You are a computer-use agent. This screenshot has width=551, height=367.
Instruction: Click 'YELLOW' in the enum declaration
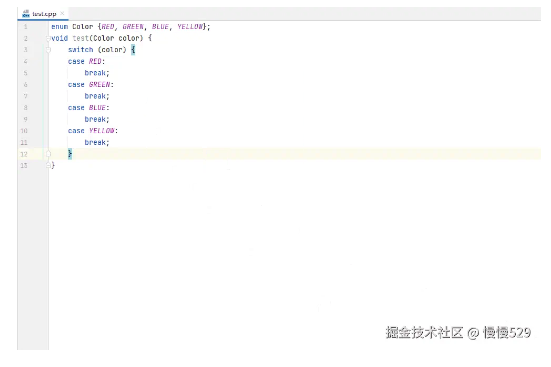[190, 27]
